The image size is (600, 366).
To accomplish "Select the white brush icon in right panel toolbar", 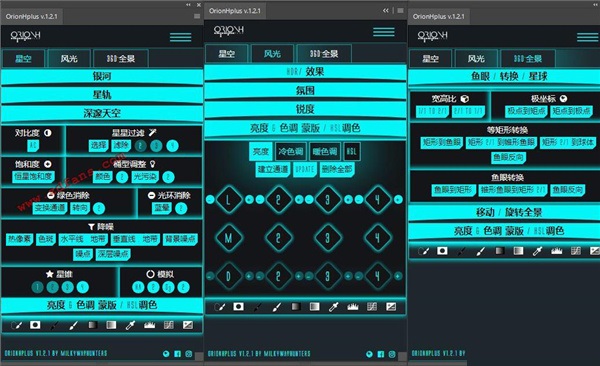I will point(481,251).
